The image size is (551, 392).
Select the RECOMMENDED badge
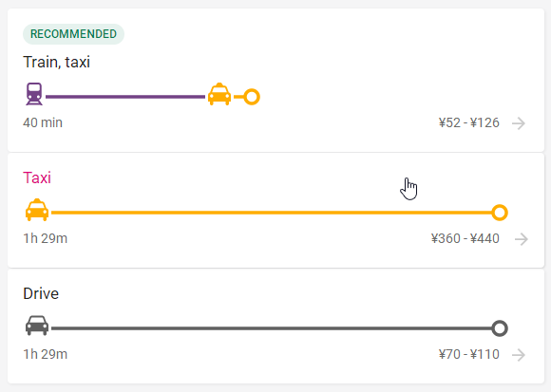pyautogui.click(x=73, y=34)
